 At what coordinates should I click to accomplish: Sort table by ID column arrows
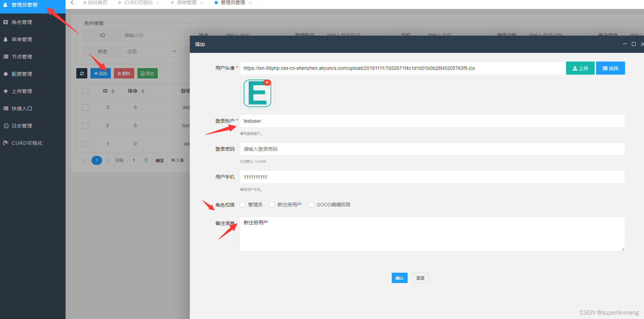(x=113, y=91)
